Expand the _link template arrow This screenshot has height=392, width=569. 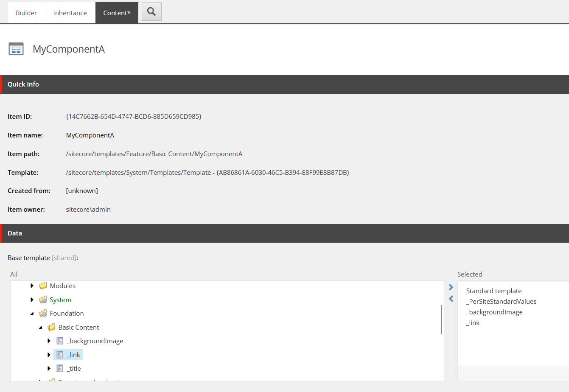(49, 355)
